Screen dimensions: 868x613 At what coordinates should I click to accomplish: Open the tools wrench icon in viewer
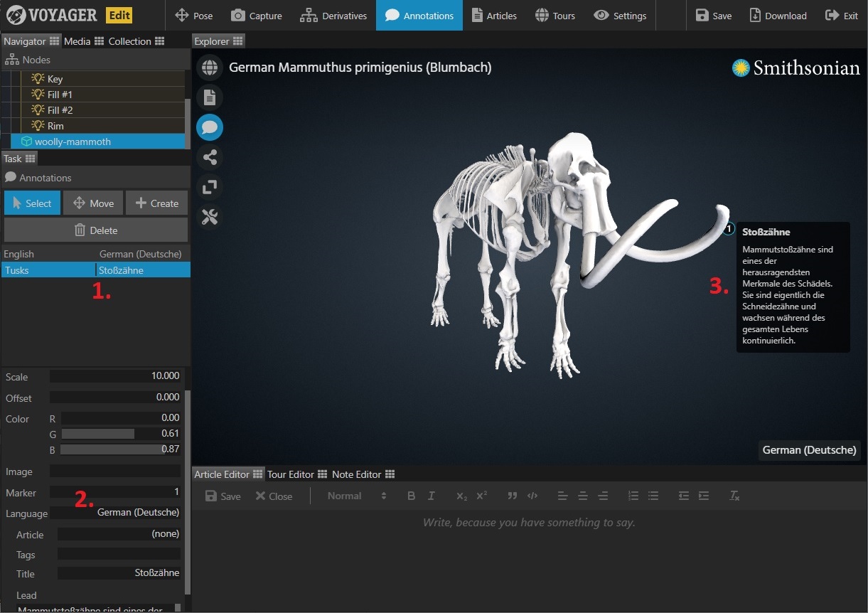click(210, 217)
